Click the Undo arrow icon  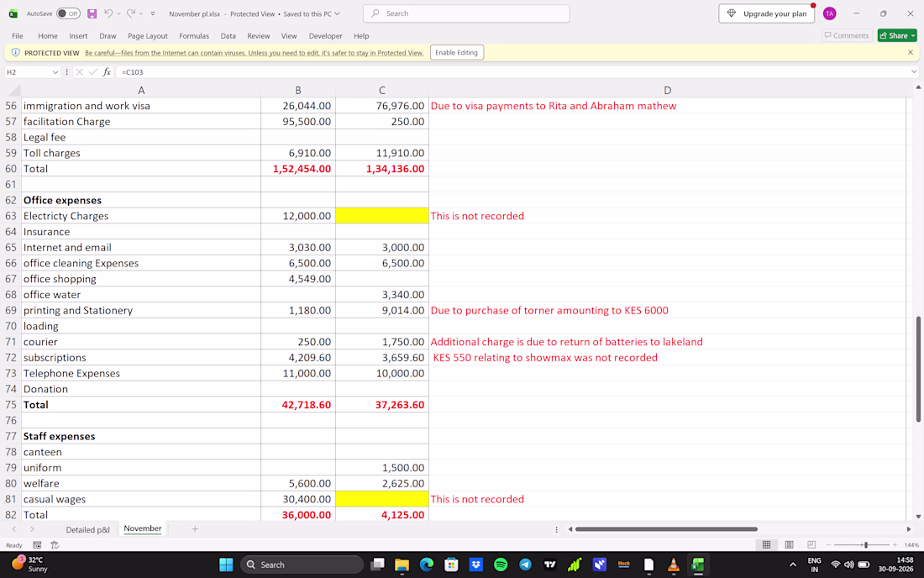point(108,13)
